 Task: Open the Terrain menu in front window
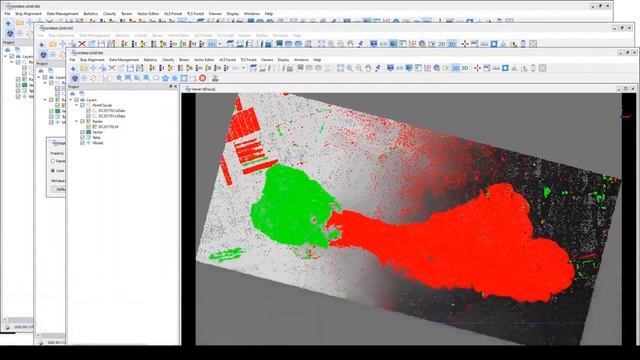pos(184,60)
